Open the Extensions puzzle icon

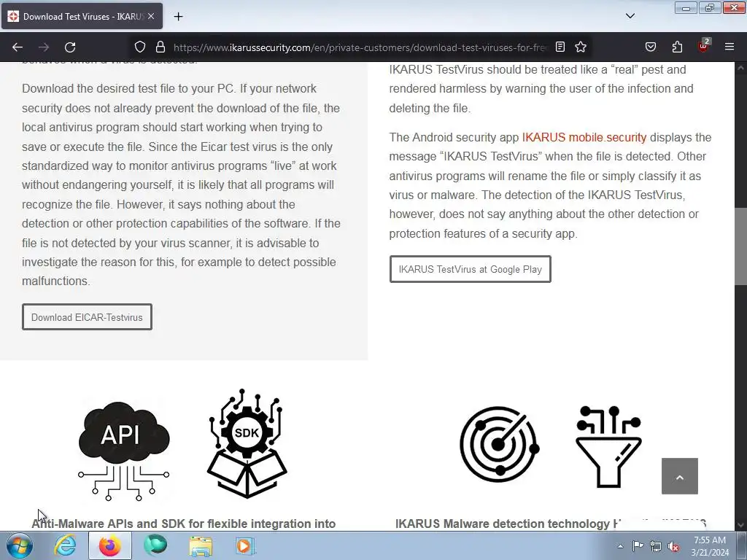pos(677,47)
